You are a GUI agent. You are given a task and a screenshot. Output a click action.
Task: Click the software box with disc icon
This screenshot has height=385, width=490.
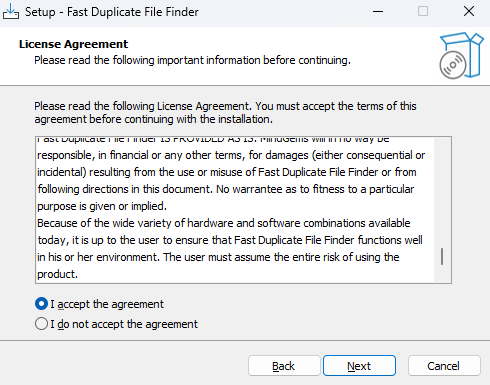coord(461,55)
